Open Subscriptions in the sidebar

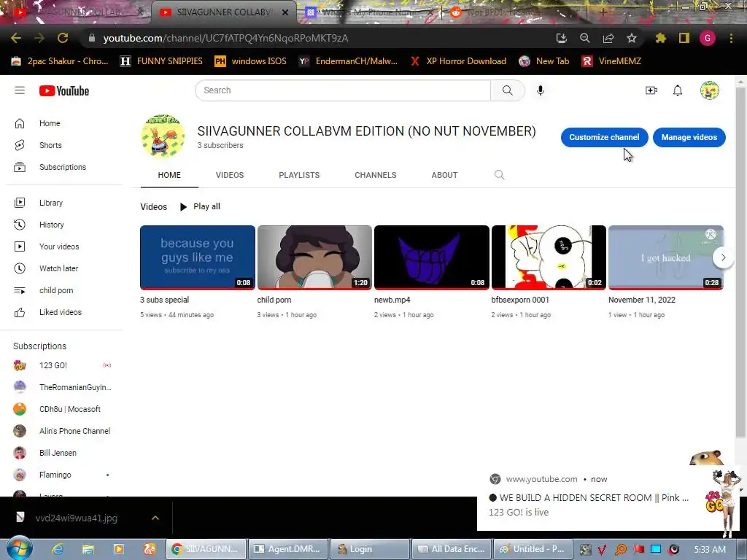[x=64, y=167]
